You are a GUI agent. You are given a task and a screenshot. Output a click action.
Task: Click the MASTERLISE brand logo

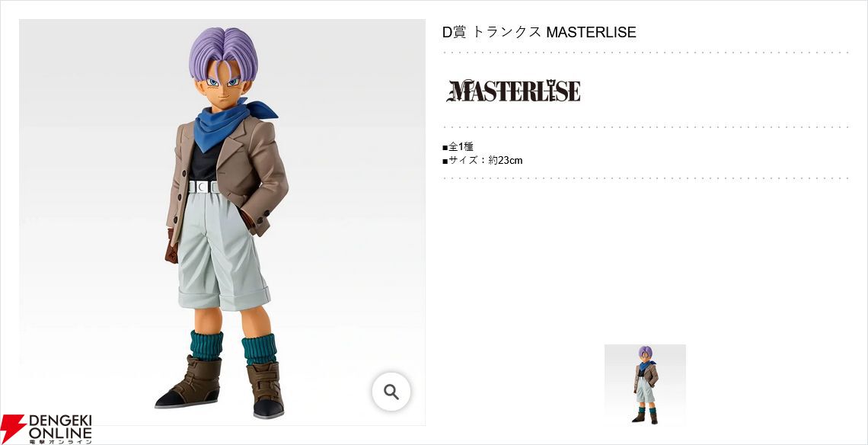pyautogui.click(x=514, y=91)
